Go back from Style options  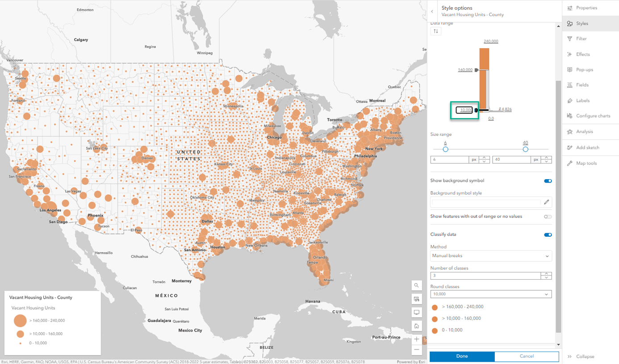pyautogui.click(x=432, y=12)
